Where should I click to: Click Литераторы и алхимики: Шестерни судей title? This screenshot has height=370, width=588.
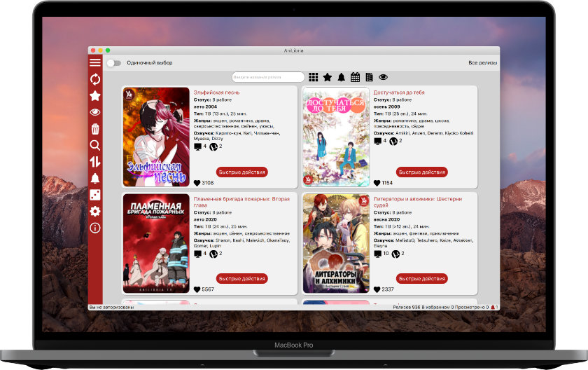click(418, 202)
